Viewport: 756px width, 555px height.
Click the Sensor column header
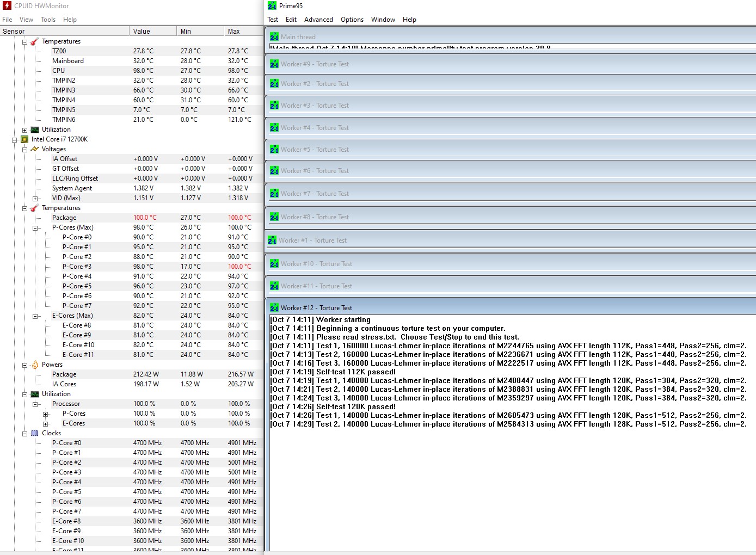(x=65, y=32)
